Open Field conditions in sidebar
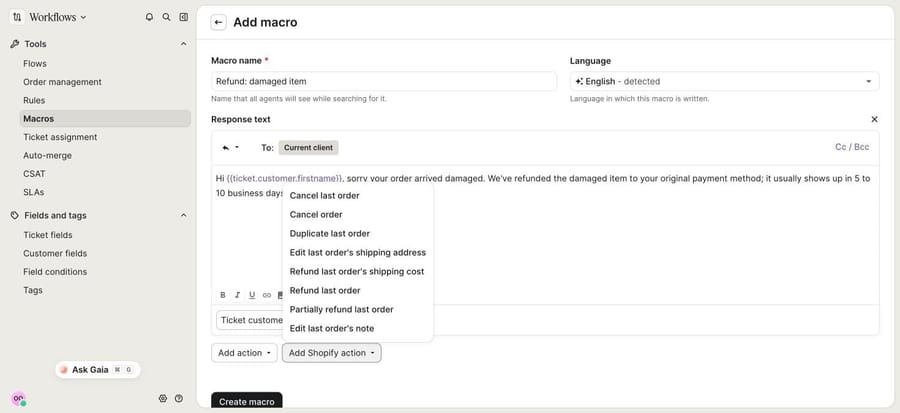This screenshot has width=900, height=413. coord(55,272)
